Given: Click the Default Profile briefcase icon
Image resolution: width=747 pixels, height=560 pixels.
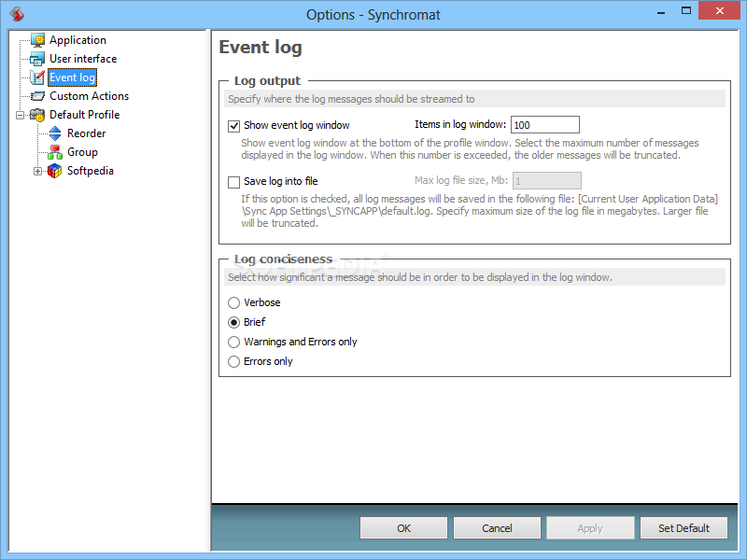Looking at the screenshot, I should click(37, 115).
